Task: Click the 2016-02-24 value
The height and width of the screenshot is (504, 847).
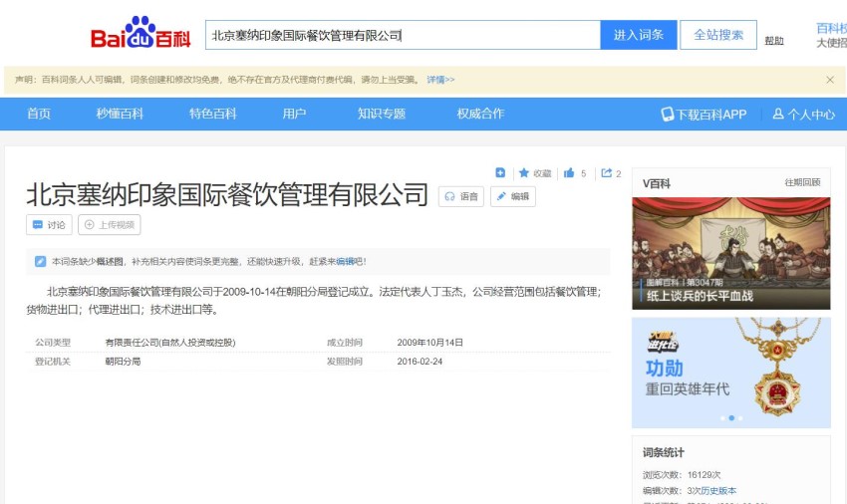Action: (x=420, y=362)
